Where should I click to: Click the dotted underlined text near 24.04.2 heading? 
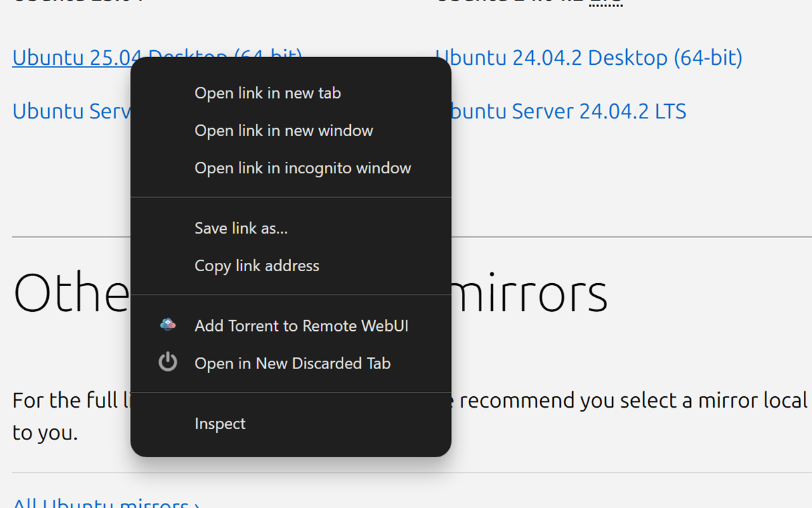tap(604, 4)
